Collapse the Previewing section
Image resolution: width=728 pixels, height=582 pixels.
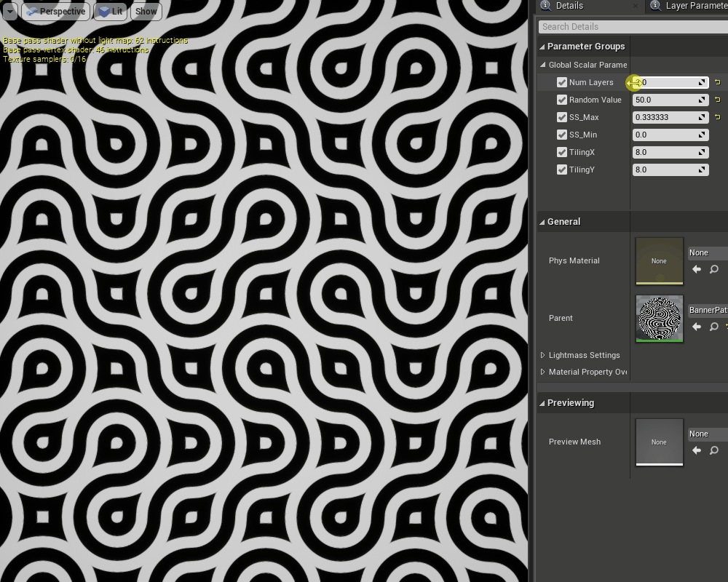point(542,403)
